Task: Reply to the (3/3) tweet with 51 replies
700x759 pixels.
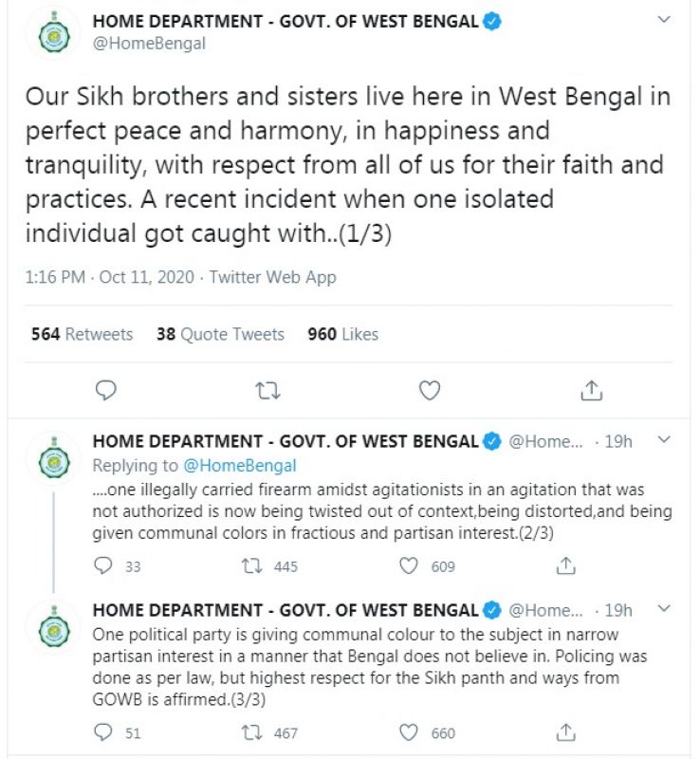Action: tap(105, 732)
